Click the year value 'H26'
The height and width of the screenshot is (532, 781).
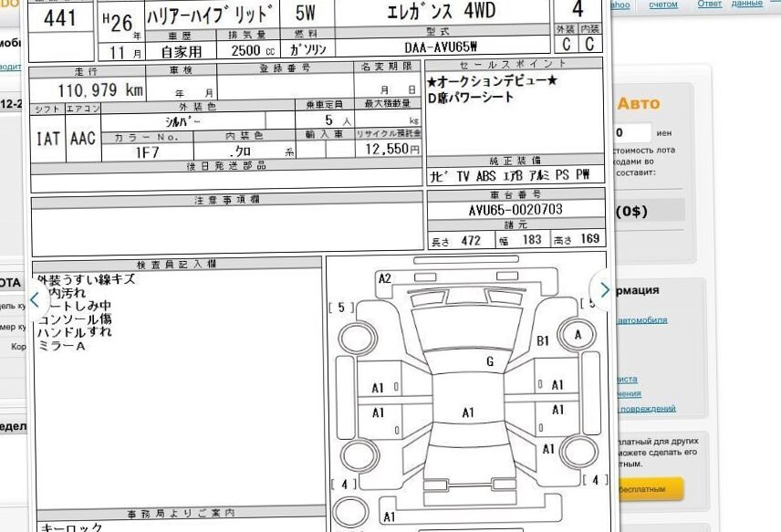[118, 23]
